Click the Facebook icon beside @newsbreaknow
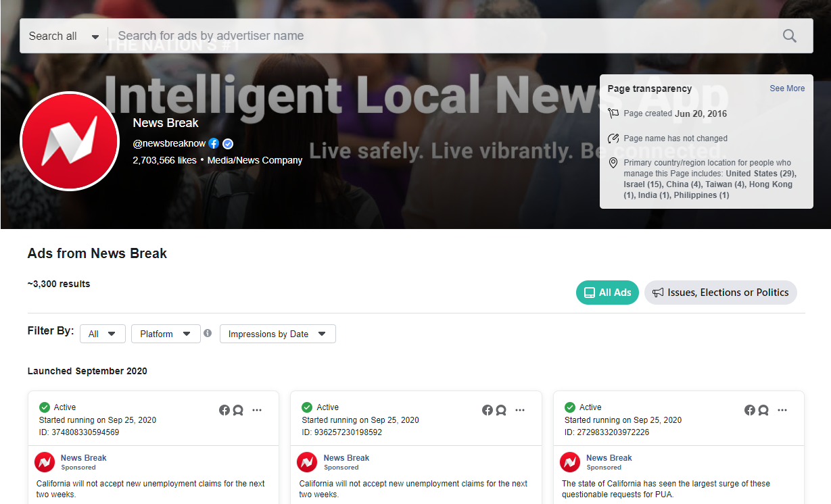 (214, 143)
